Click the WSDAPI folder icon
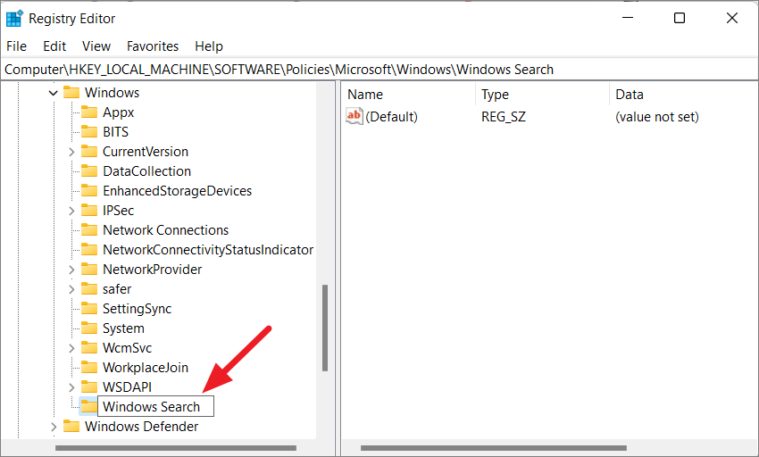This screenshot has height=457, width=759. pyautogui.click(x=89, y=387)
